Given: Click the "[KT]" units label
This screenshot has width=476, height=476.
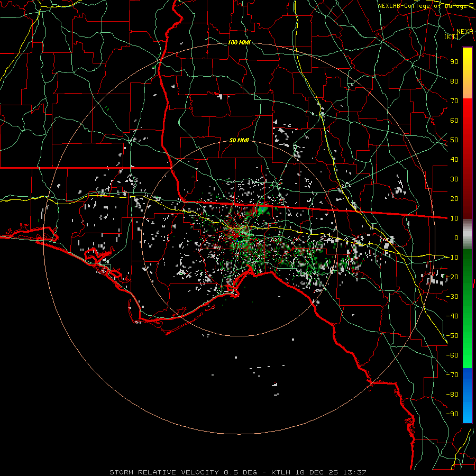Looking at the screenshot, I should click(x=452, y=36).
